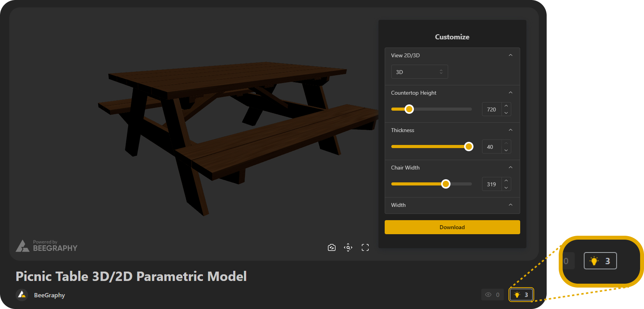Open the View 2D/3D dropdown

click(419, 72)
